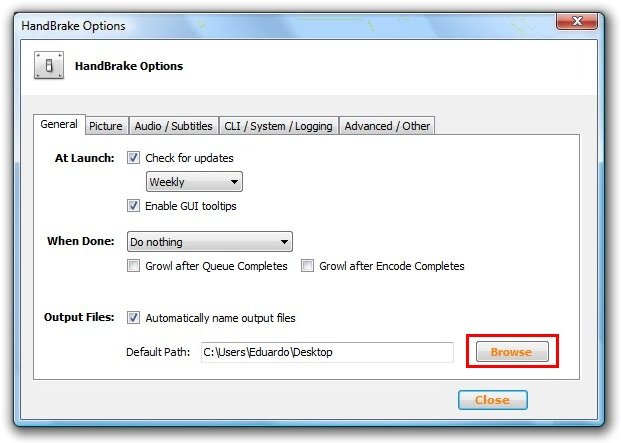Select the CLI / System / Logging tab

coord(278,126)
